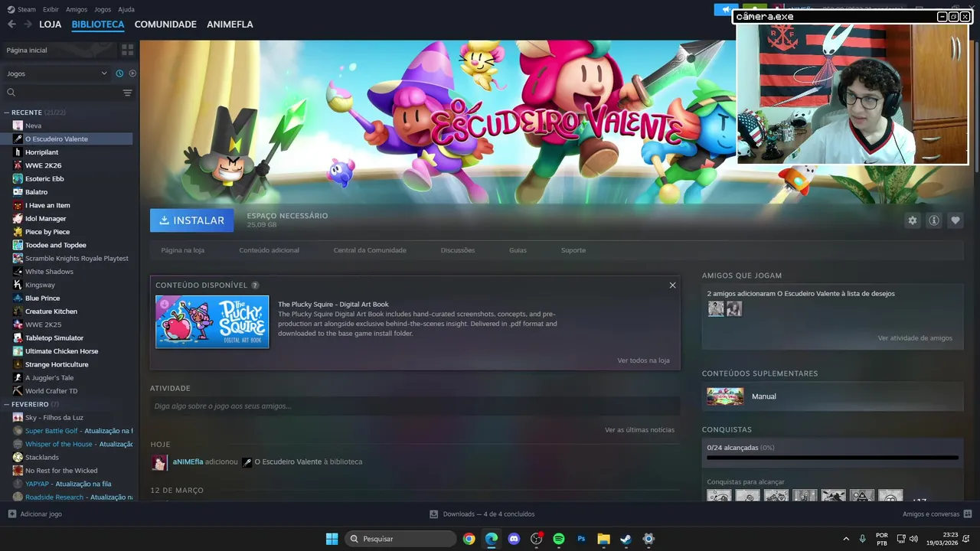Click Ver as últimas notícias link
980x551 pixels.
[x=639, y=430]
